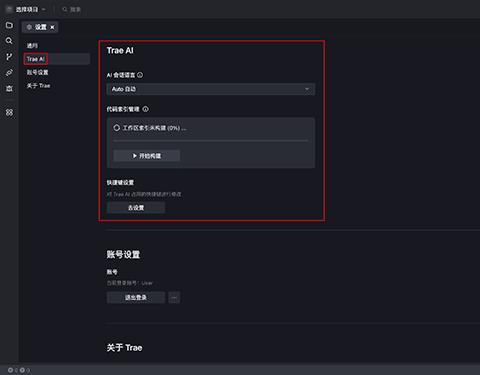
Task: Click the more options ellipsis button beside 退出登录
Action: pos(174,297)
